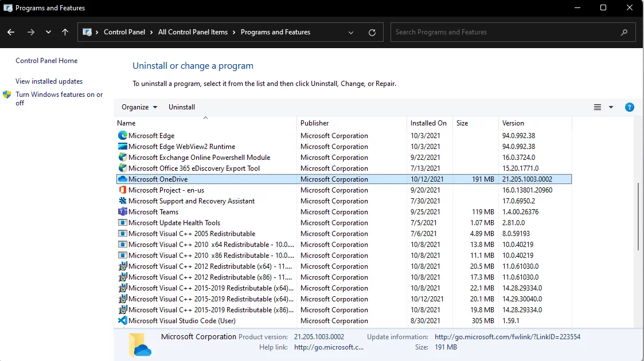The image size is (644, 361).
Task: Click the Control Panel icon in address bar
Action: 87,32
